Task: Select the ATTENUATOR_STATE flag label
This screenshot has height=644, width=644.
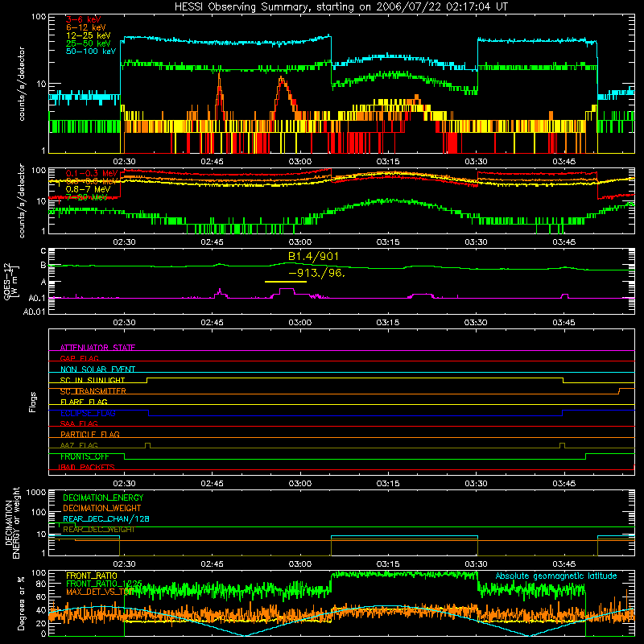Action: pos(97,348)
